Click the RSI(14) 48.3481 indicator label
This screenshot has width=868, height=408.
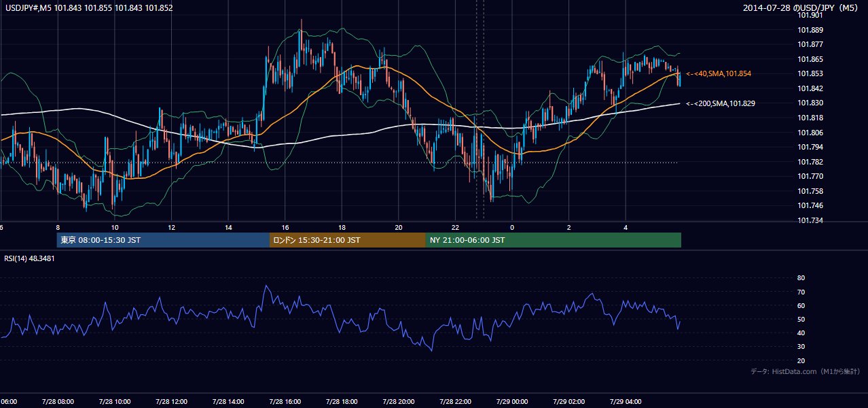[30, 258]
